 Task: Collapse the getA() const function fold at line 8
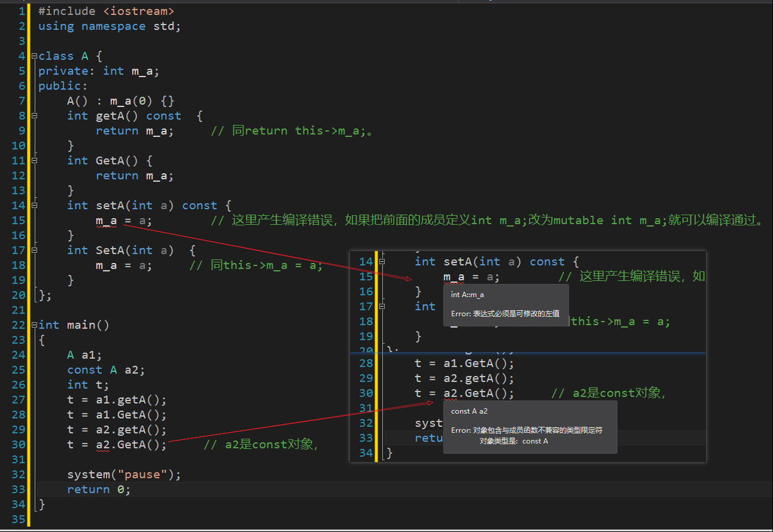(x=35, y=115)
